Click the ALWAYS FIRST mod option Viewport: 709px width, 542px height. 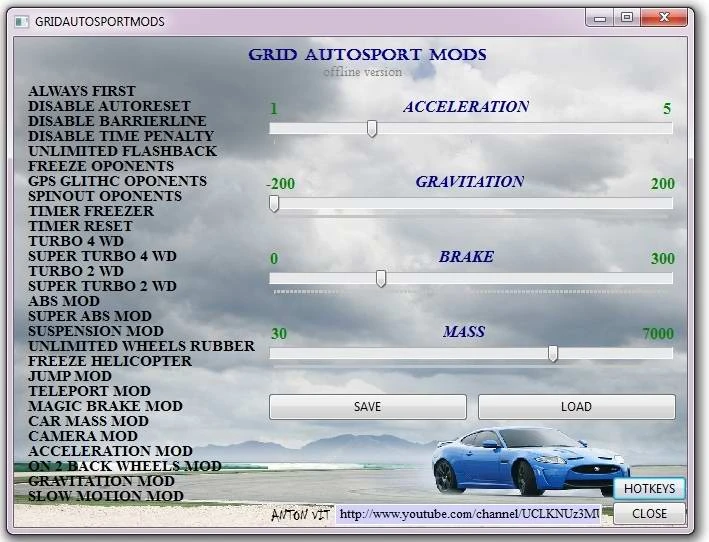[x=82, y=91]
